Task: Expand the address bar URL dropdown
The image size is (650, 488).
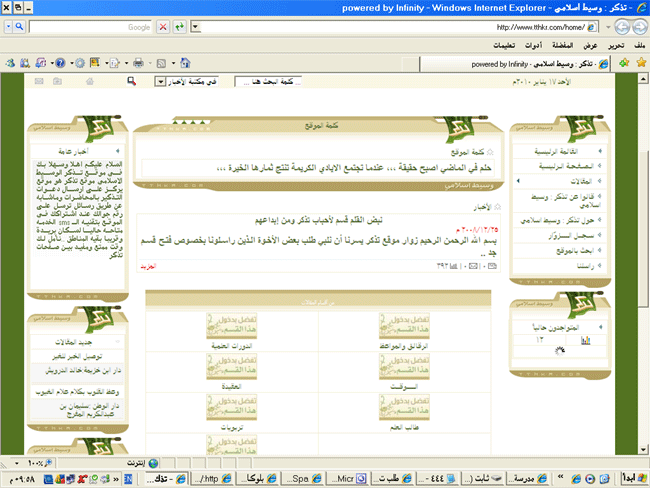Action: click(x=195, y=28)
